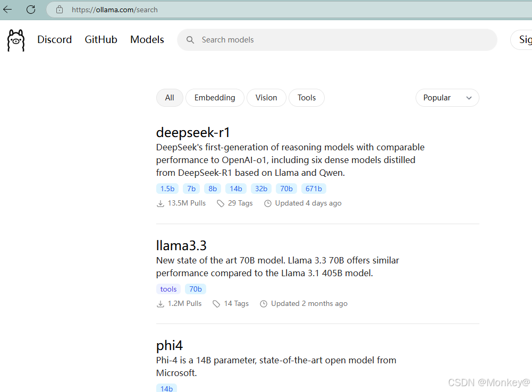Click the Search models input field
Image resolution: width=532 pixels, height=392 pixels.
[337, 40]
